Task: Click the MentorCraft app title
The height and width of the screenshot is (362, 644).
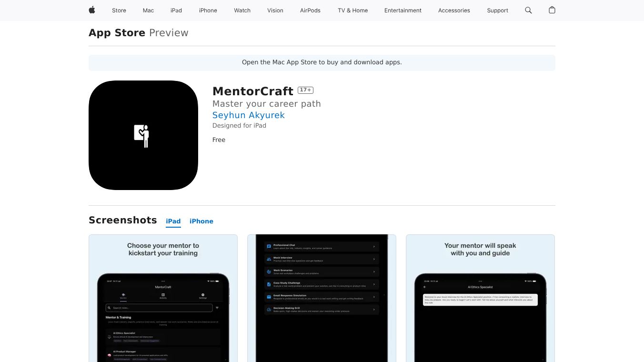Action: click(x=253, y=91)
